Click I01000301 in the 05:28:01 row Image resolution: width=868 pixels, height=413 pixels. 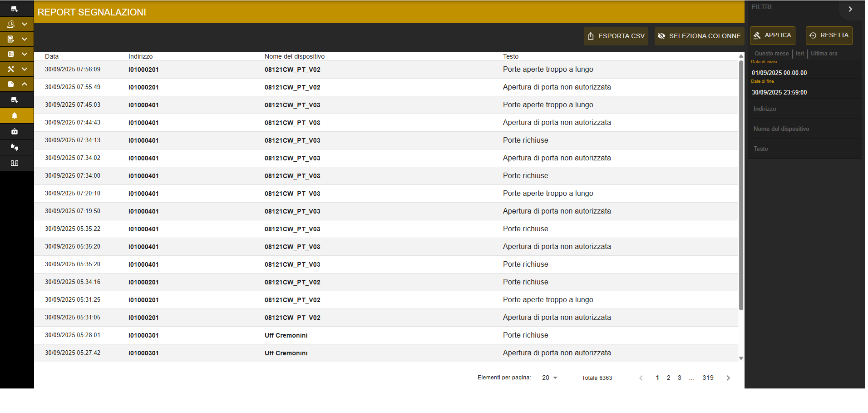pos(143,335)
